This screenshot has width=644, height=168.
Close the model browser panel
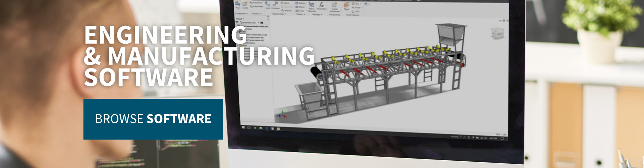coord(268,16)
